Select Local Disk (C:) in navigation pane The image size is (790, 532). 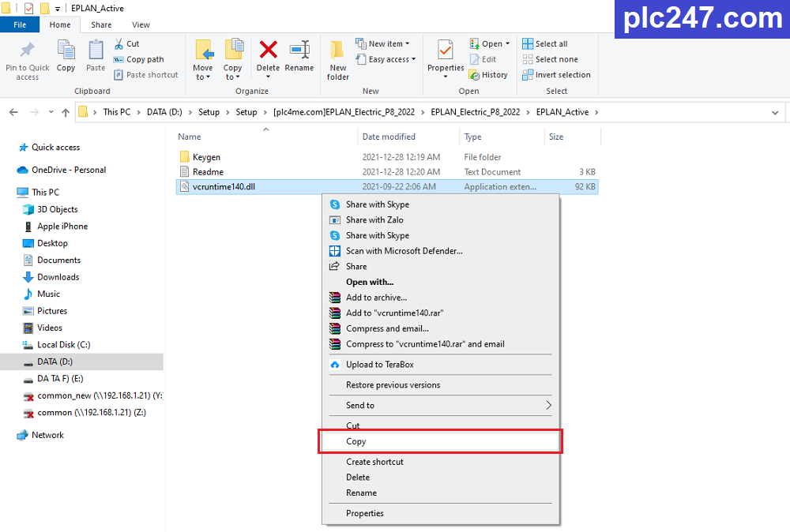[63, 345]
